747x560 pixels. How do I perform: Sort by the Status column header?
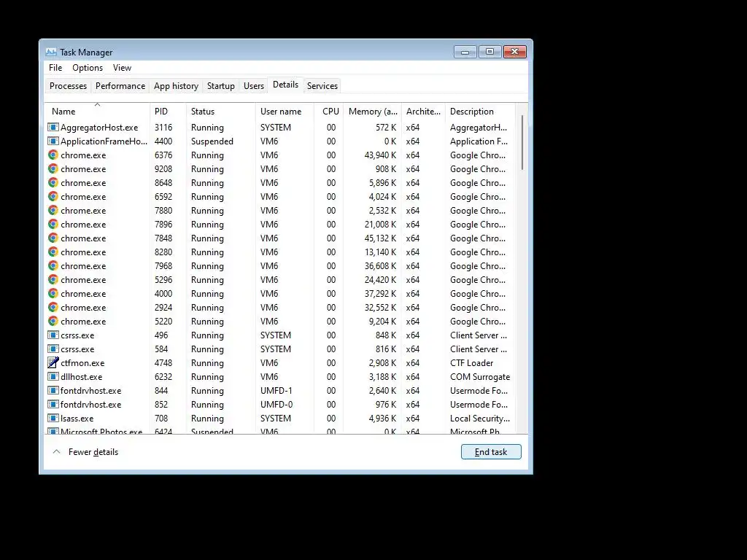220,111
